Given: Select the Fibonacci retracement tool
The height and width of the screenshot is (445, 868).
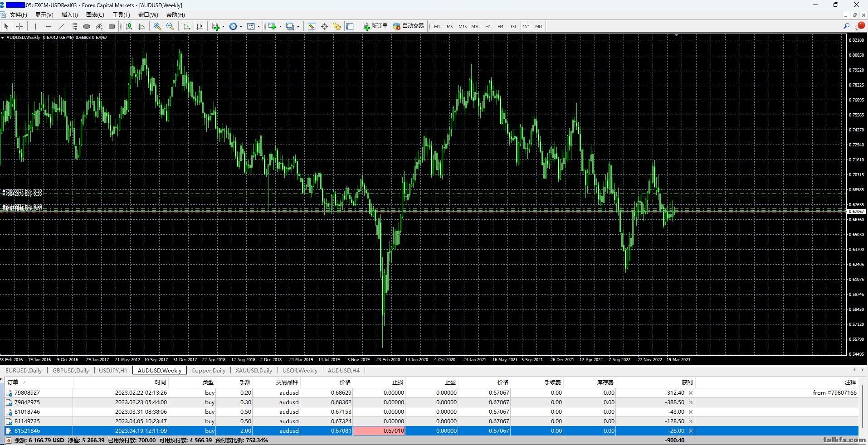Looking at the screenshot, I should click(74, 26).
